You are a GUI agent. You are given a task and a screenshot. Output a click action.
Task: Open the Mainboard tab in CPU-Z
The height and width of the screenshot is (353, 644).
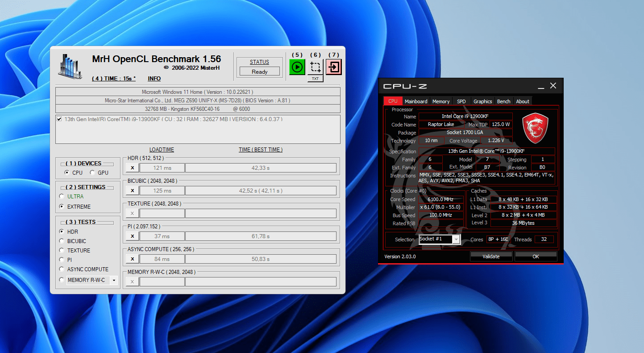point(416,101)
